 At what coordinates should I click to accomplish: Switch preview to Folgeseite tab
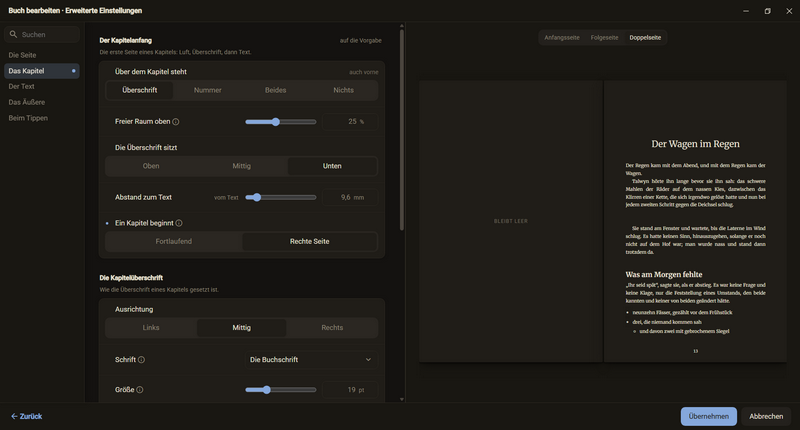[x=605, y=38]
